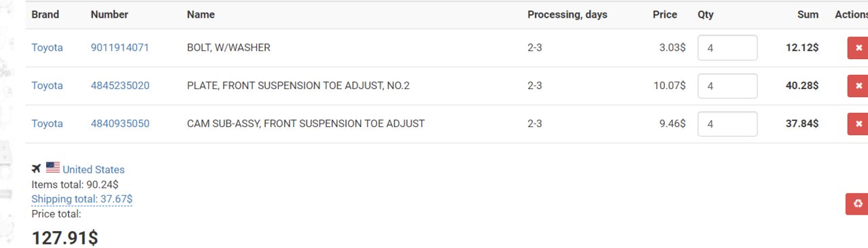Click the United States flag icon
868x248 pixels.
53,167
